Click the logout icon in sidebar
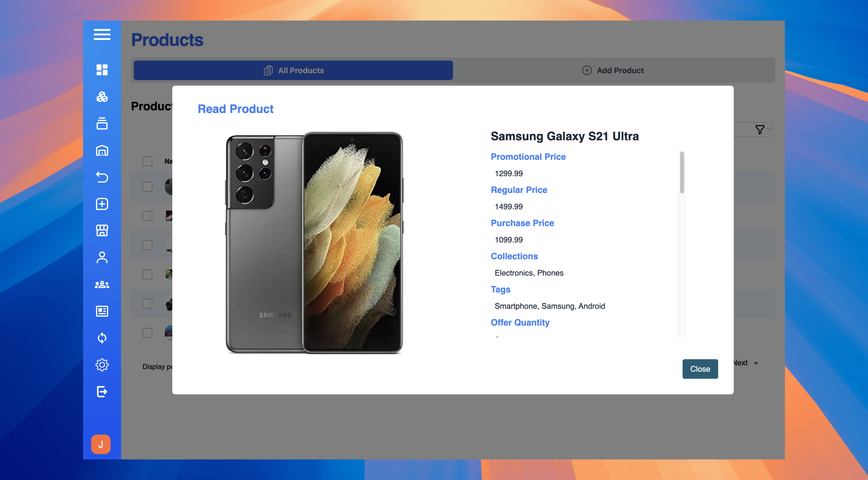This screenshot has width=868, height=480. (102, 391)
